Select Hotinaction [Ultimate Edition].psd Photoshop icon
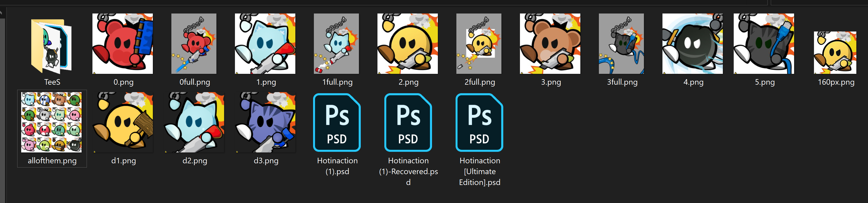Image resolution: width=868 pixels, height=203 pixels. coord(479,122)
